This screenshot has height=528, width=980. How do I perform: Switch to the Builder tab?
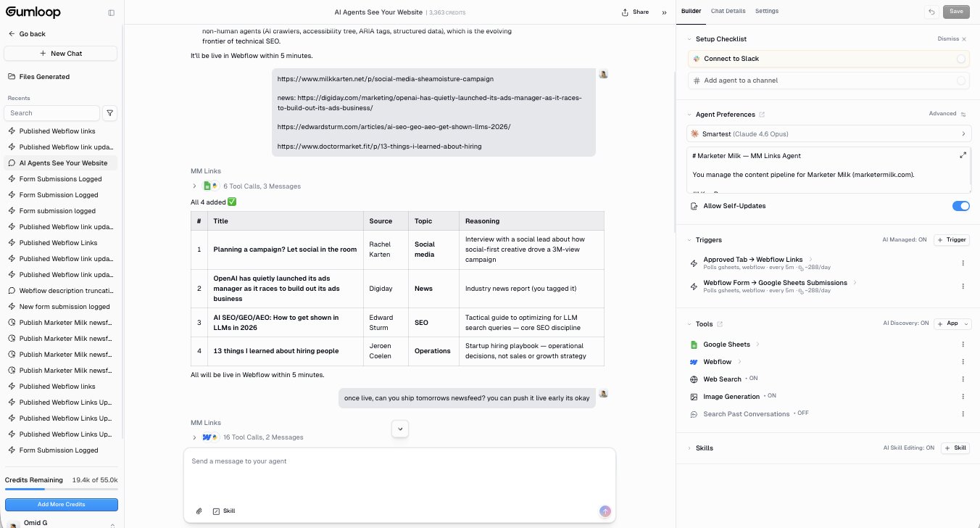(691, 12)
